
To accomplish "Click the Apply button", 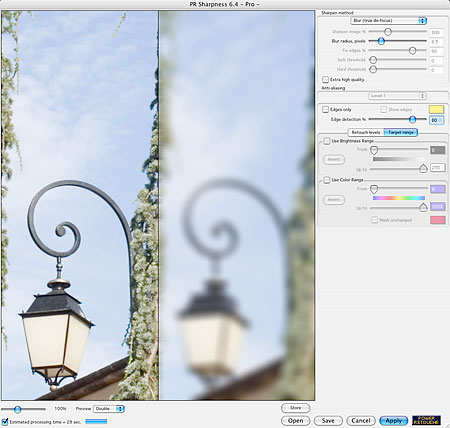I will click(394, 421).
